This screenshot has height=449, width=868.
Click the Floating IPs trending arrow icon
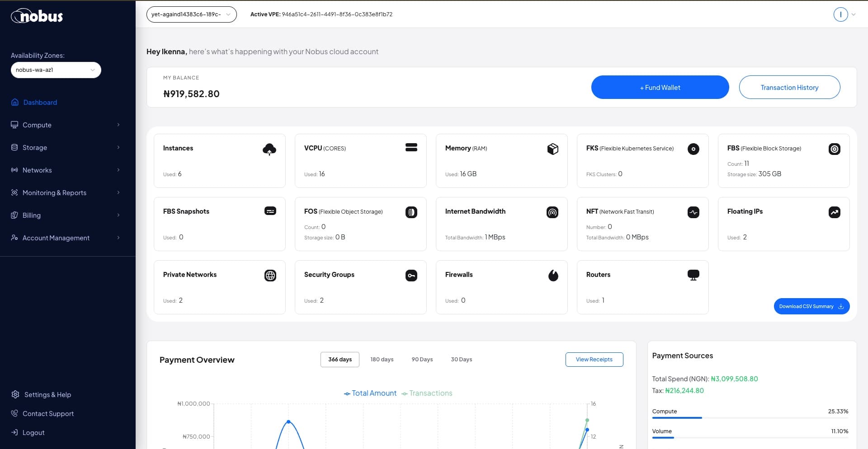[x=835, y=212]
